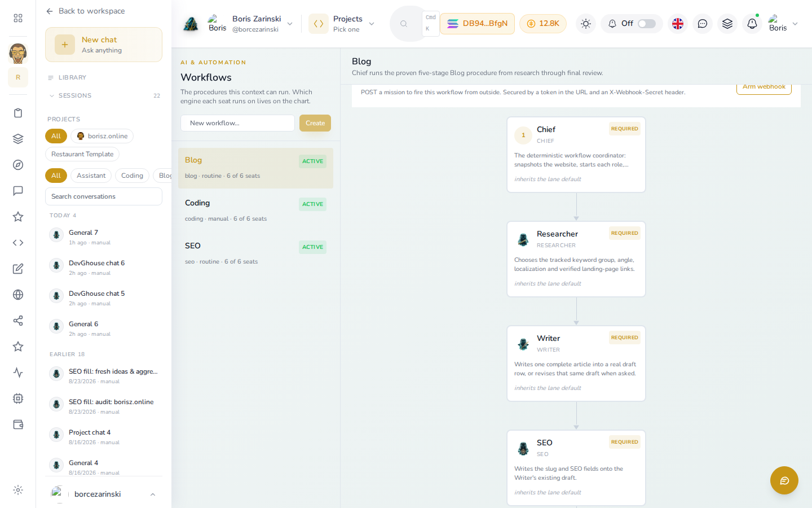This screenshot has width=812, height=508.
Task: Open language selector UK flag
Action: (x=678, y=24)
